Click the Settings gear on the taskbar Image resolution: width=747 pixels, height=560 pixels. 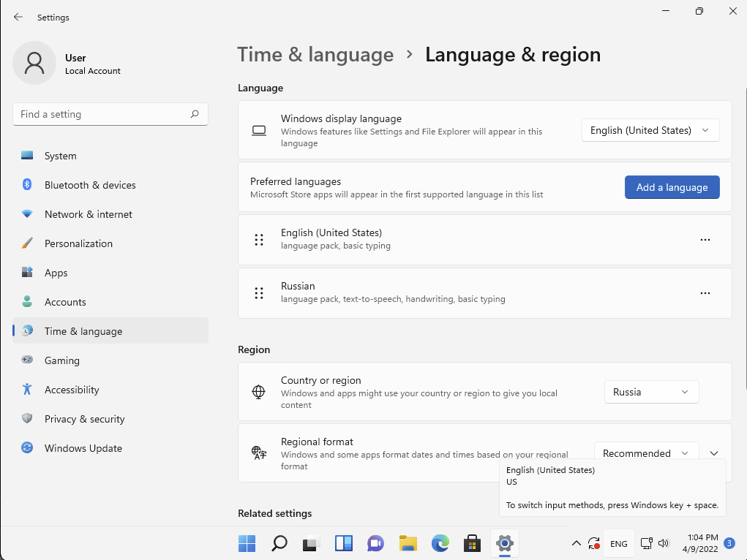(x=505, y=543)
